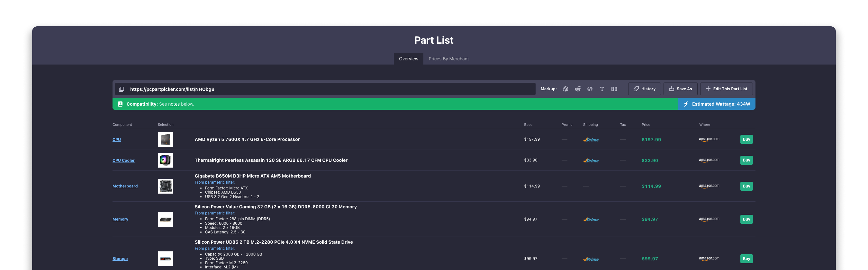
Task: Click the compatibility note icon
Action: coord(120,104)
